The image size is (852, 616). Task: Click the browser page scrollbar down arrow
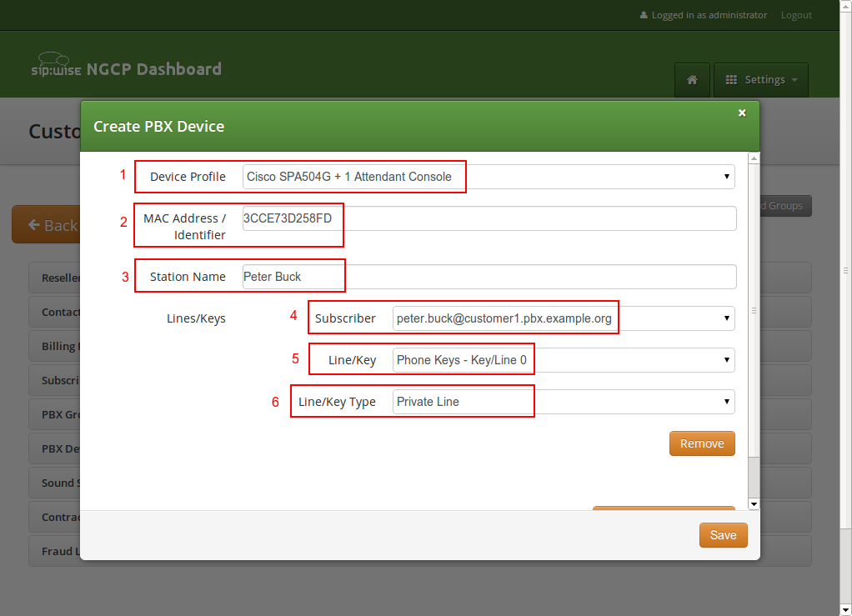click(845, 609)
